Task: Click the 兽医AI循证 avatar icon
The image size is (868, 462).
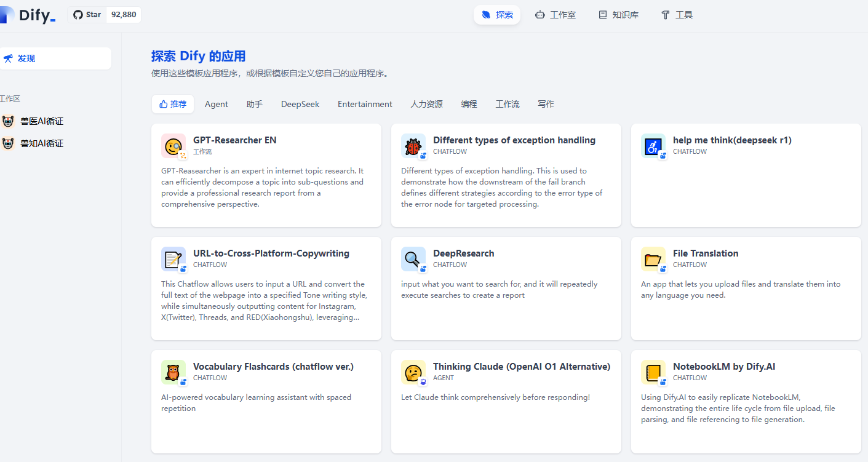Action: coord(8,121)
